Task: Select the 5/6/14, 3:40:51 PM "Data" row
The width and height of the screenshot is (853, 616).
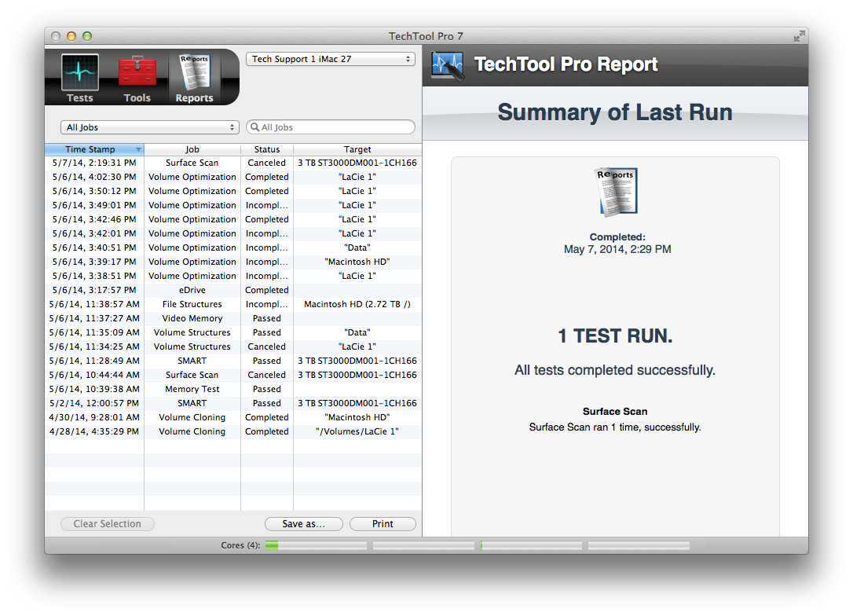Action: tap(233, 247)
